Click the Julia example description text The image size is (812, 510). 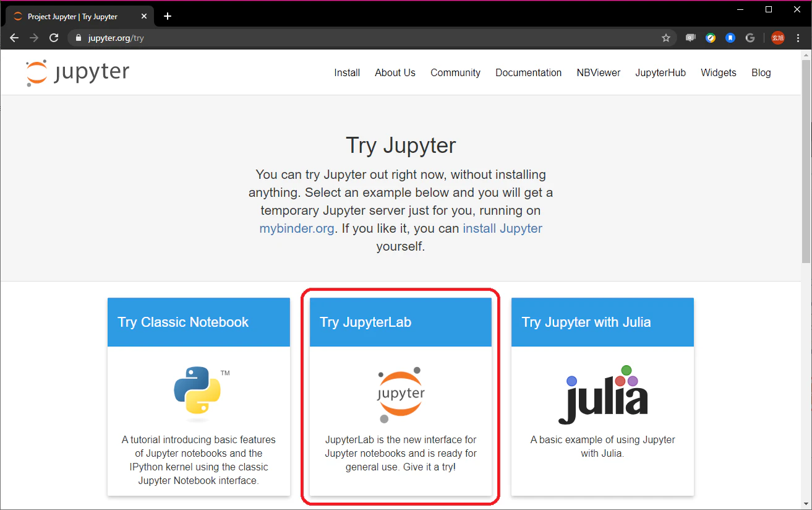602,446
